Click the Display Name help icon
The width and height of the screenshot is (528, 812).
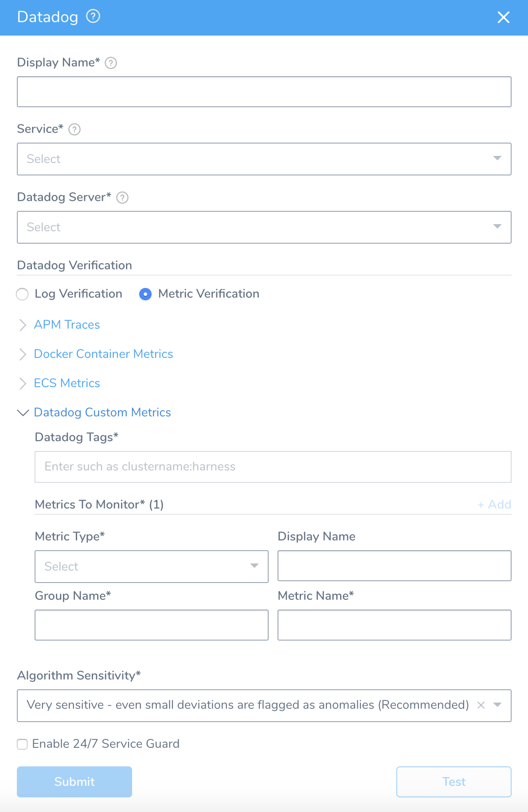coord(111,63)
